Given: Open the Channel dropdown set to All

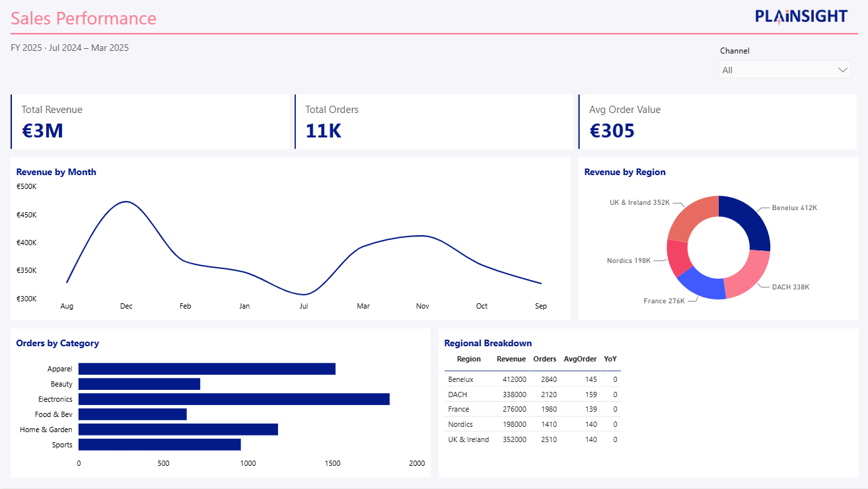Looking at the screenshot, I should [784, 69].
